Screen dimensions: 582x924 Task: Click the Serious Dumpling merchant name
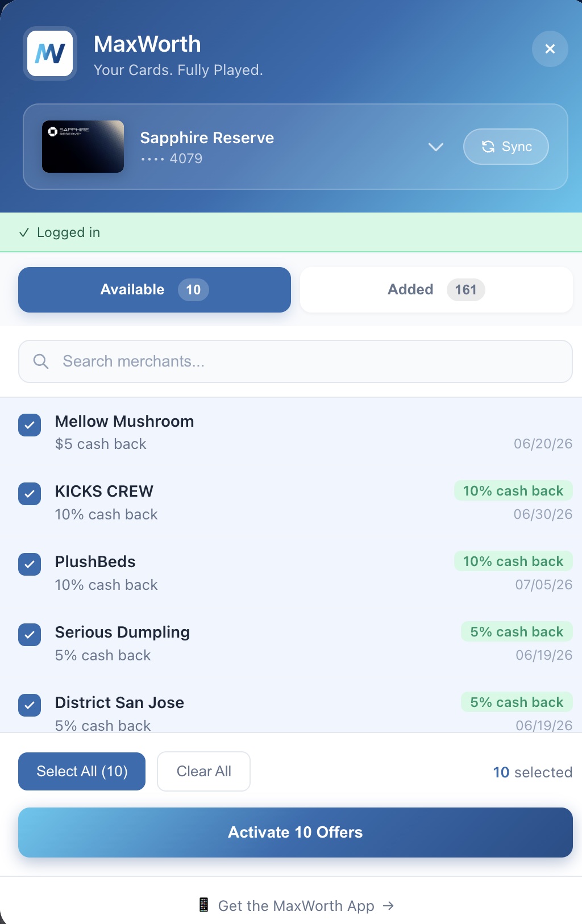point(122,632)
